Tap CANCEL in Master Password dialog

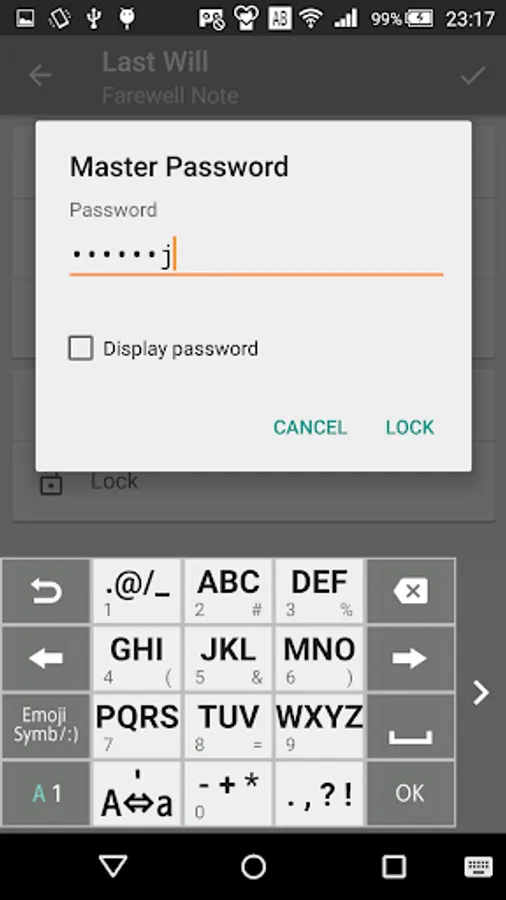310,427
